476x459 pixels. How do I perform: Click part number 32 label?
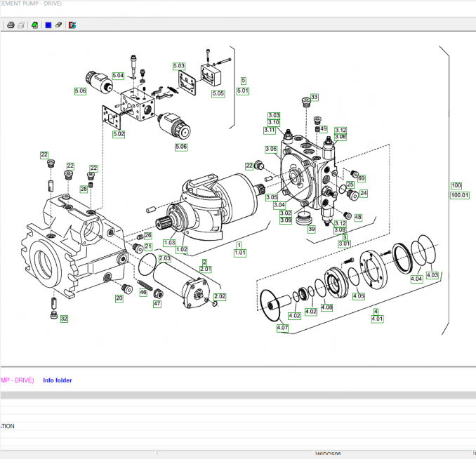(64, 319)
